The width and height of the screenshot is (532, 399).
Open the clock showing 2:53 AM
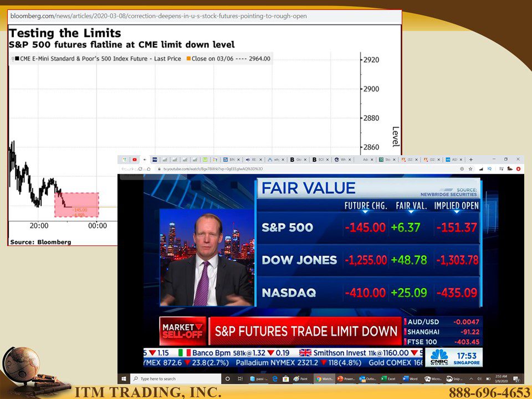[x=501, y=378]
